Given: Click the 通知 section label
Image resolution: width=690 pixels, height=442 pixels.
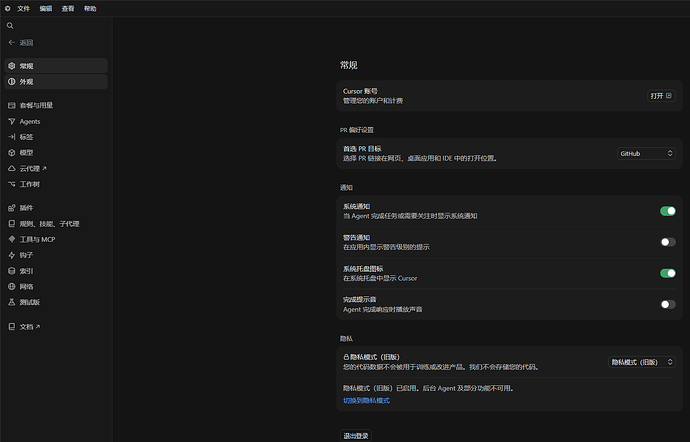Looking at the screenshot, I should click(346, 188).
